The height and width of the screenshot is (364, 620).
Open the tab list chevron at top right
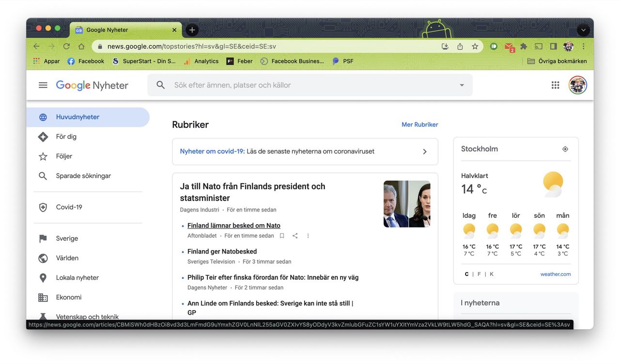click(x=583, y=30)
